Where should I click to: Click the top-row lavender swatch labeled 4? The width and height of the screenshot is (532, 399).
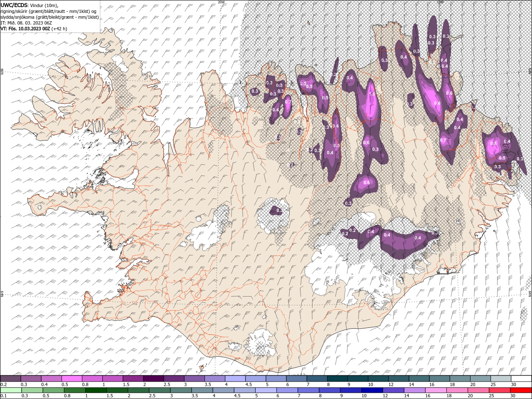[235, 379]
